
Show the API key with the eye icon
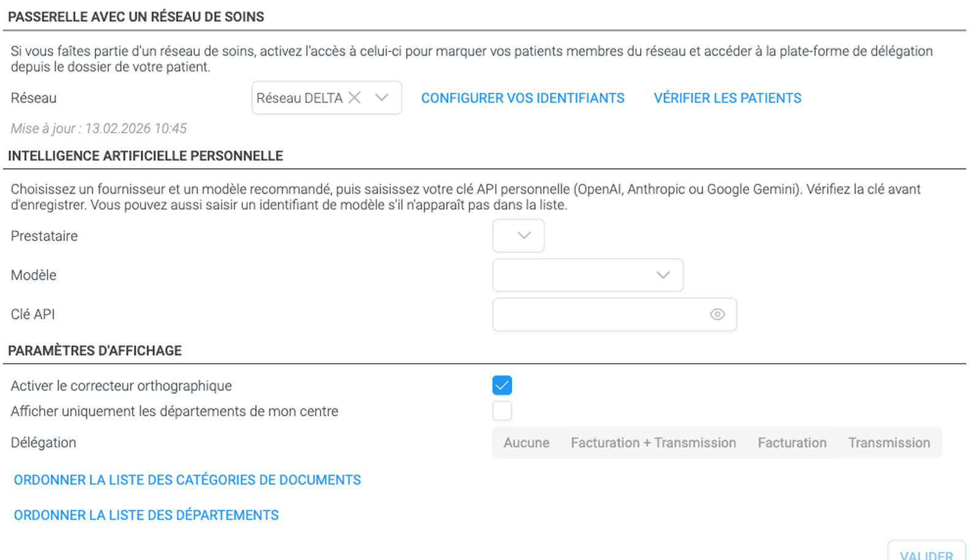click(717, 314)
